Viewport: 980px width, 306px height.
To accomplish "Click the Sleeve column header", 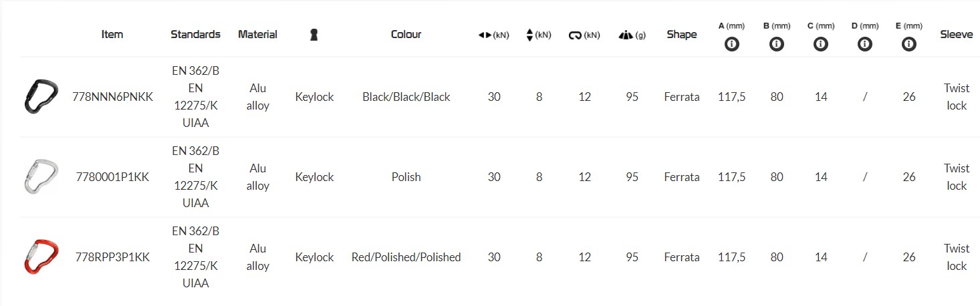I will [956, 34].
